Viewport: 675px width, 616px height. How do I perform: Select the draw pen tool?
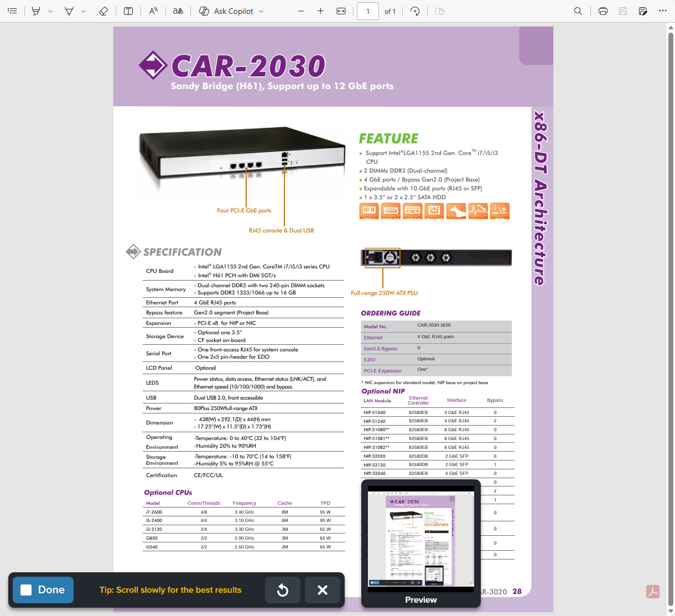69,11
